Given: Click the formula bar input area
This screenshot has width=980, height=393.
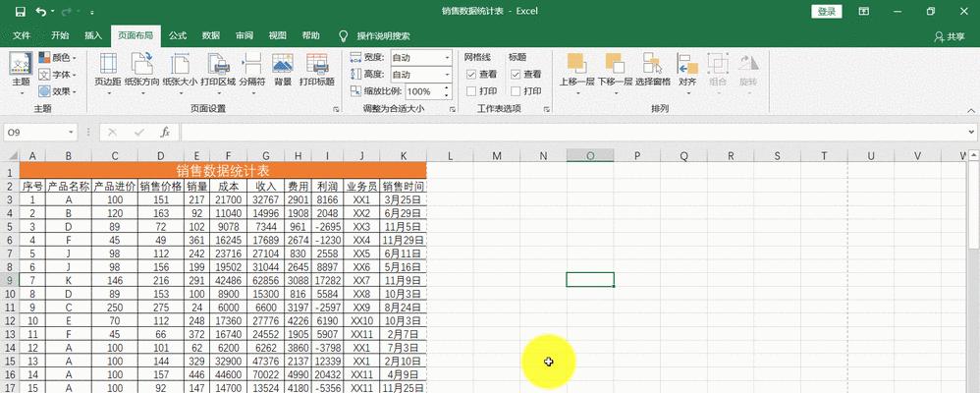Looking at the screenshot, I should (x=572, y=132).
